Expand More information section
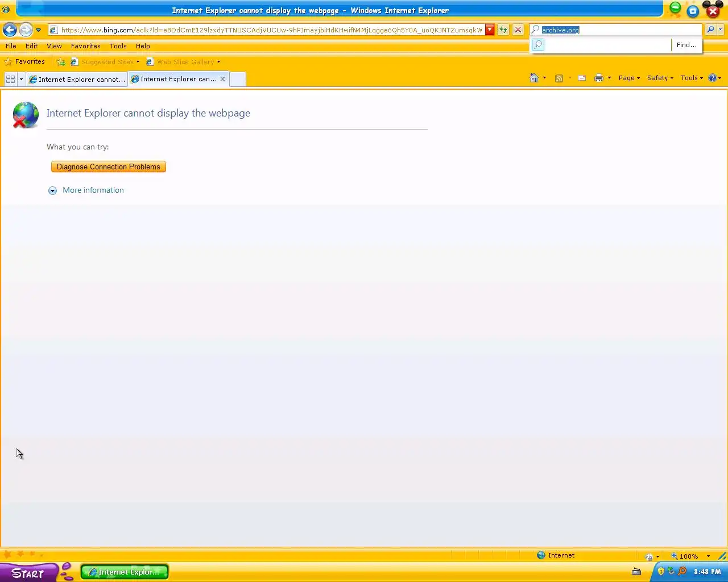This screenshot has height=582, width=728. [86, 190]
